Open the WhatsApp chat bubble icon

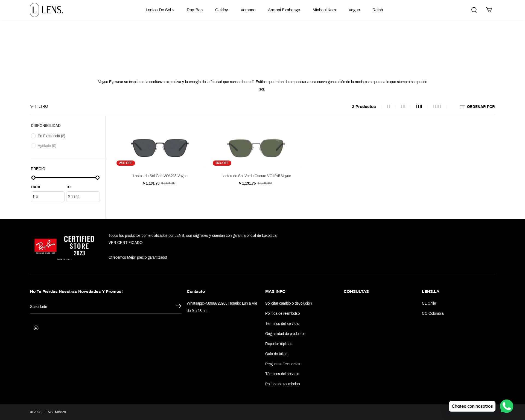click(x=506, y=406)
